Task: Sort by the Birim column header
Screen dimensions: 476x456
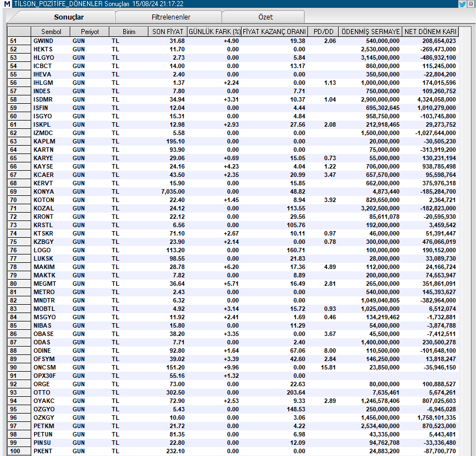Action: tap(129, 32)
